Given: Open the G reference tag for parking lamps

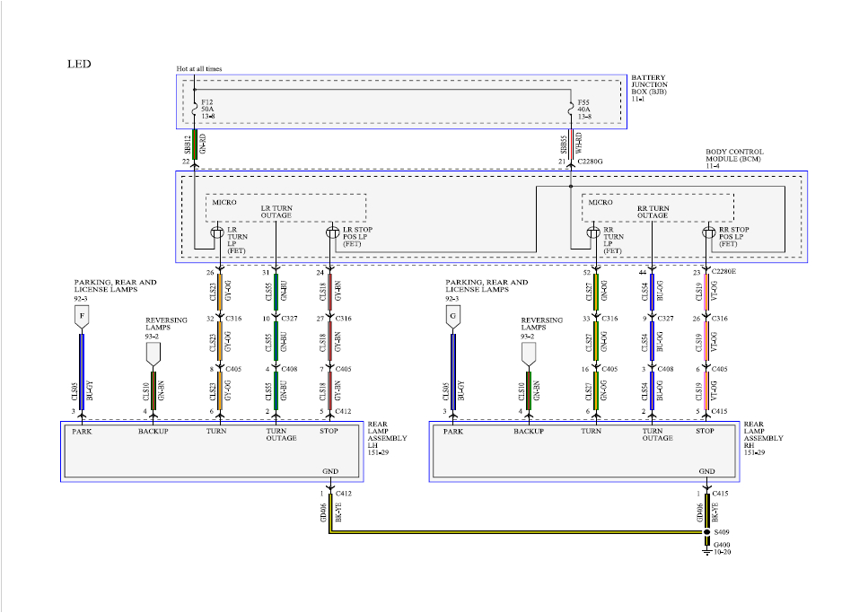Looking at the screenshot, I should tap(453, 317).
